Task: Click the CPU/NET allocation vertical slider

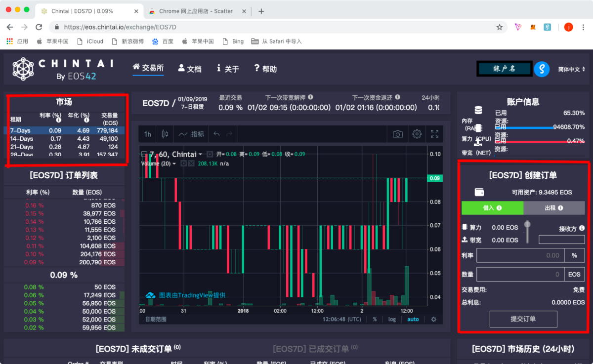Action: click(x=527, y=232)
